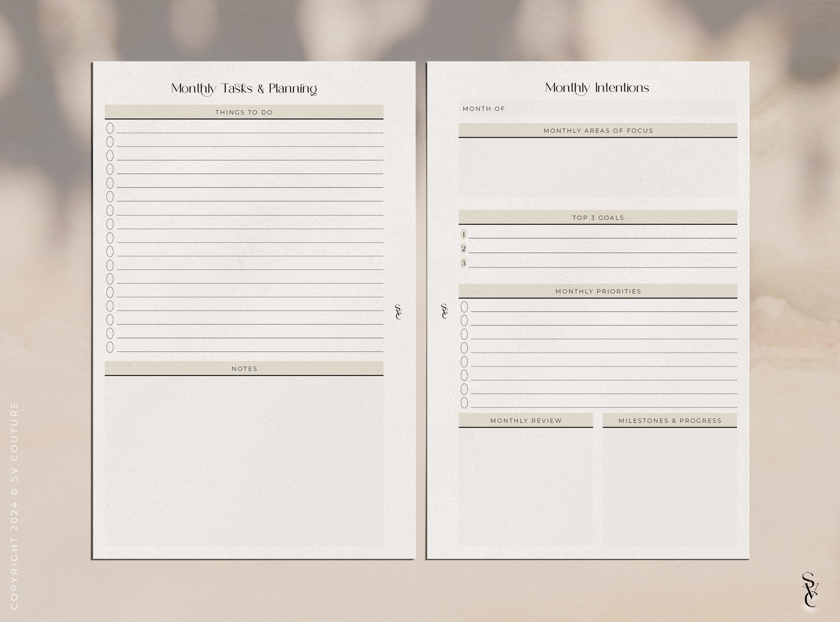Collapse the Top 3 Goals section header
Viewport: 840px width, 622px height.
[x=597, y=217]
